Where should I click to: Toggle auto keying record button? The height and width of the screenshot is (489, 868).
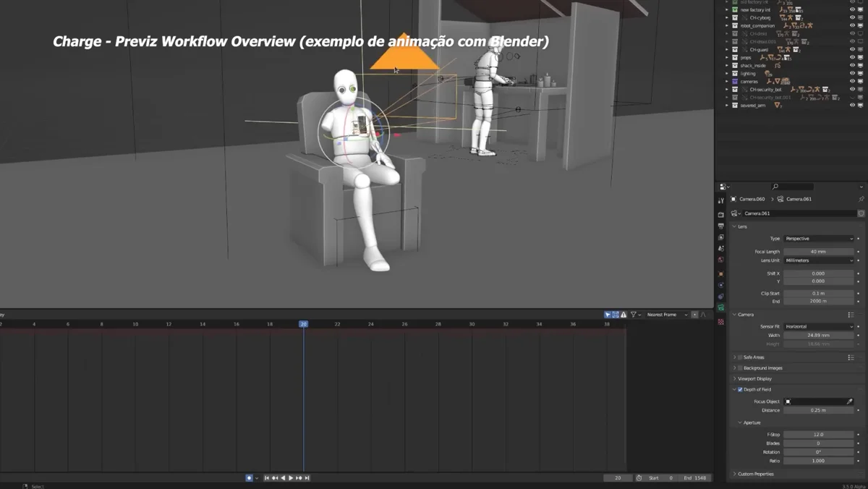(x=249, y=478)
